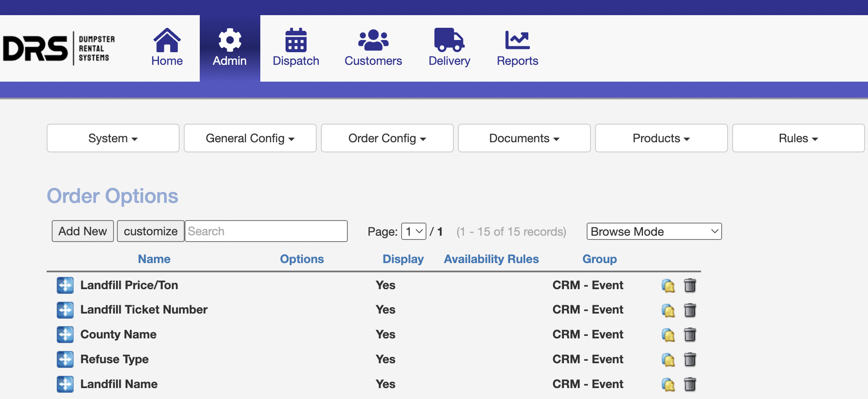Image resolution: width=868 pixels, height=399 pixels.
Task: Click trash icon for Refuse Type
Action: point(690,359)
